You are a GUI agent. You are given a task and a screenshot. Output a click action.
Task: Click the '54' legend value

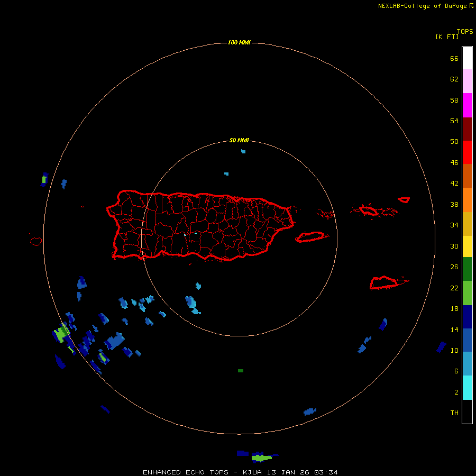[454, 121]
